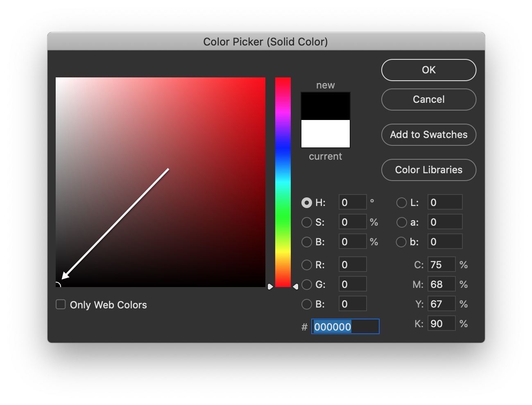Image resolution: width=532 pixels, height=405 pixels.
Task: Click the K black percentage field
Action: (x=441, y=324)
